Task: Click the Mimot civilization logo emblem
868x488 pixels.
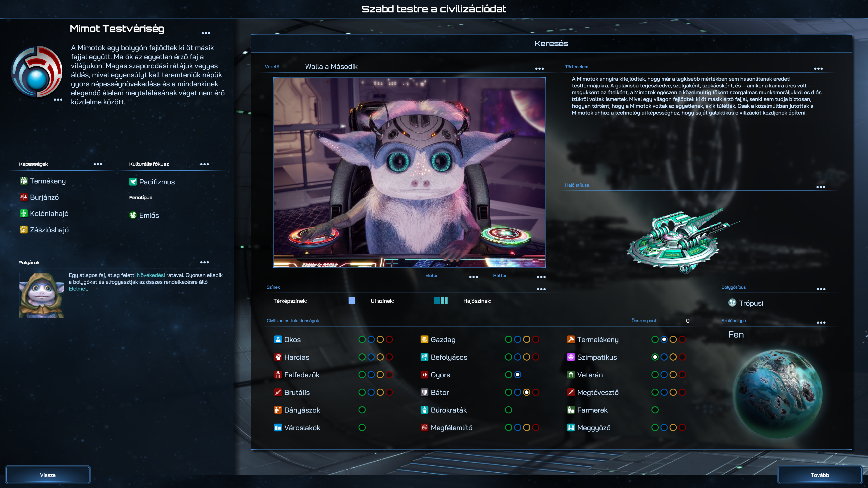Action: tap(37, 72)
